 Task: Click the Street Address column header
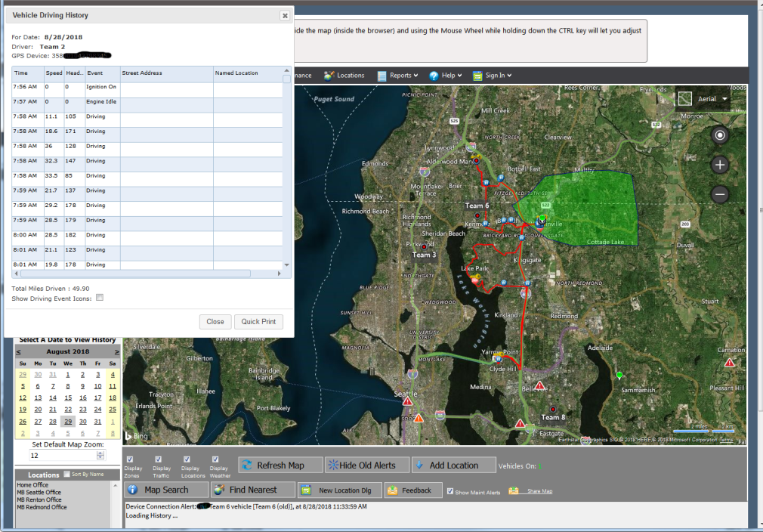tap(166, 73)
